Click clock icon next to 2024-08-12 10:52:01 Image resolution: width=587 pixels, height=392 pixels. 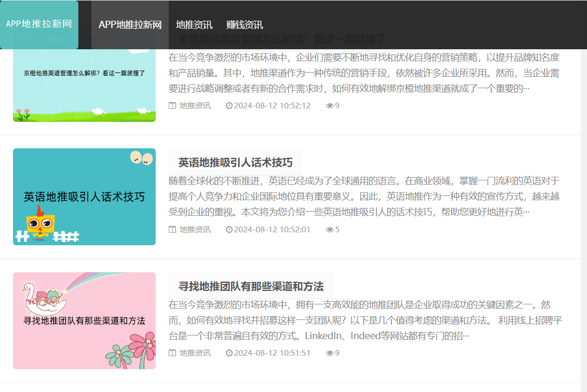coord(229,230)
